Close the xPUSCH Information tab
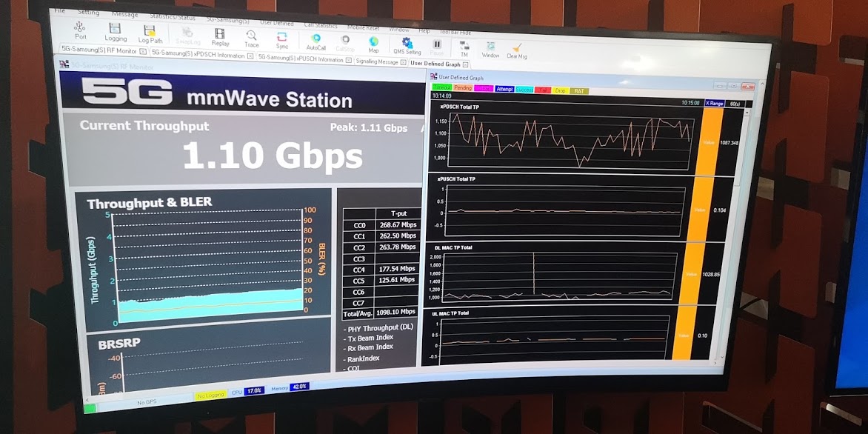Screen dimensions: 868x434 pos(347,61)
